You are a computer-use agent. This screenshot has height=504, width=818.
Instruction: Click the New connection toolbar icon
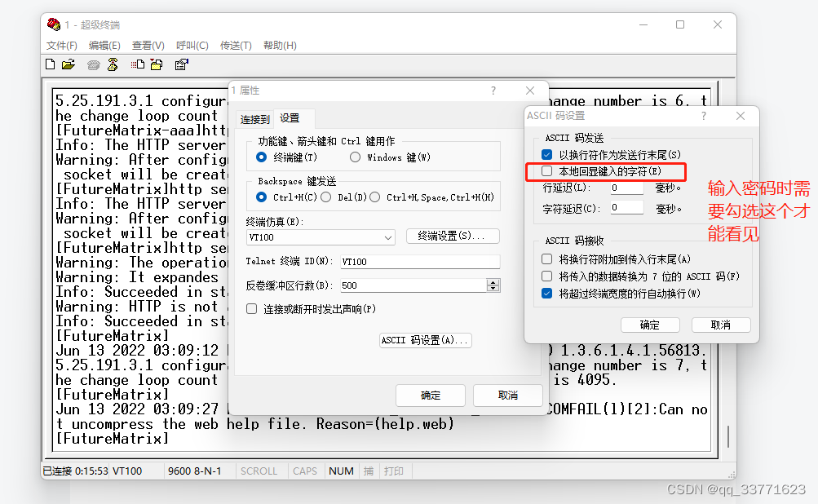click(x=51, y=64)
